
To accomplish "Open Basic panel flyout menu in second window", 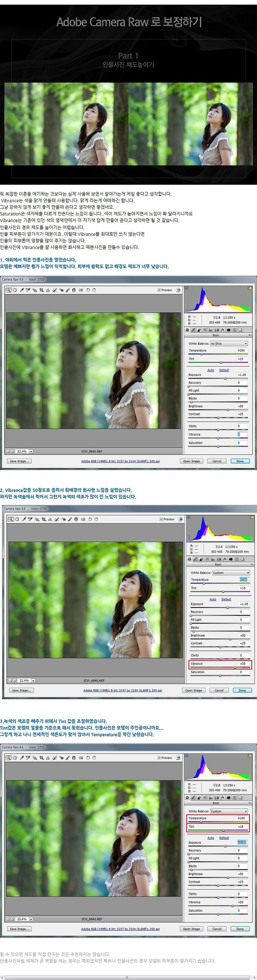I will tap(252, 564).
